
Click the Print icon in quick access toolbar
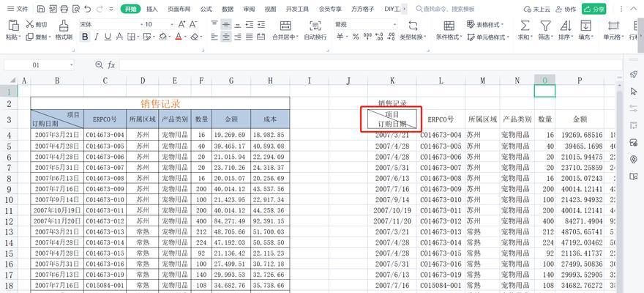point(64,9)
